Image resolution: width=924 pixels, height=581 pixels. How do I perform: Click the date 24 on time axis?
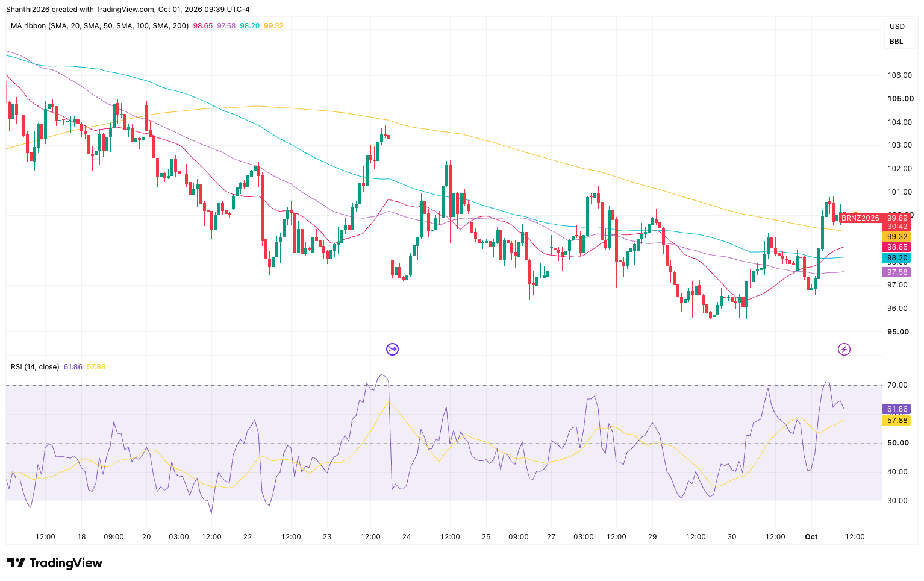pyautogui.click(x=407, y=537)
